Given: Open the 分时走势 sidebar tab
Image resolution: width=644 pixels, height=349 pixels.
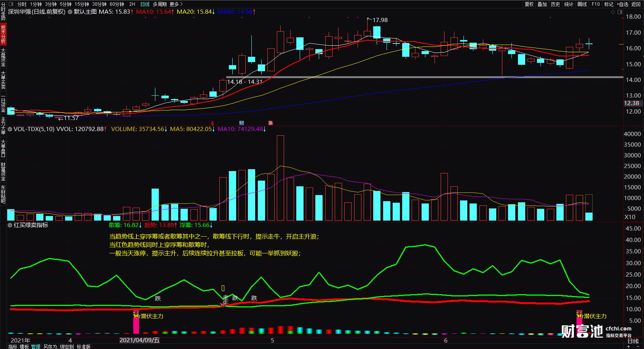Looking at the screenshot, I should pos(3,11).
